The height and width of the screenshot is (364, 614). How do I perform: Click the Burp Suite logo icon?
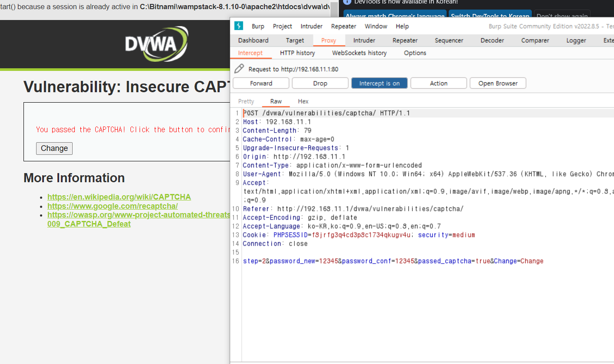tap(239, 26)
